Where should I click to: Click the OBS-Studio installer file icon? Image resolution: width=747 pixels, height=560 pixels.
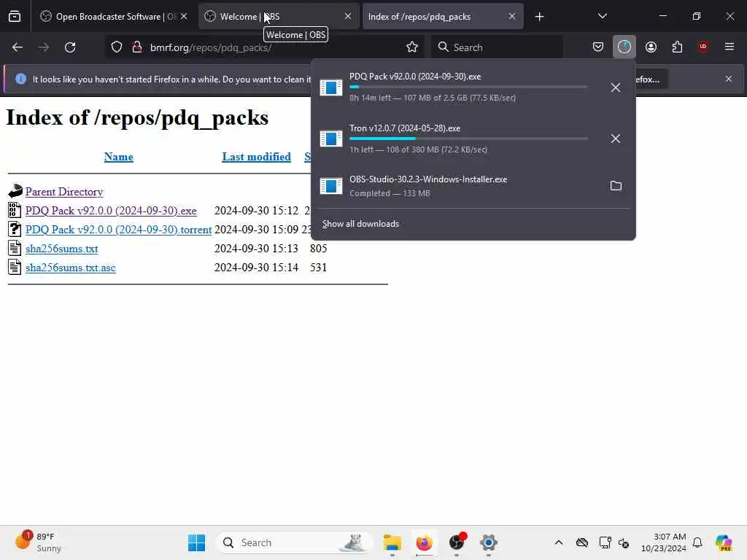point(331,186)
